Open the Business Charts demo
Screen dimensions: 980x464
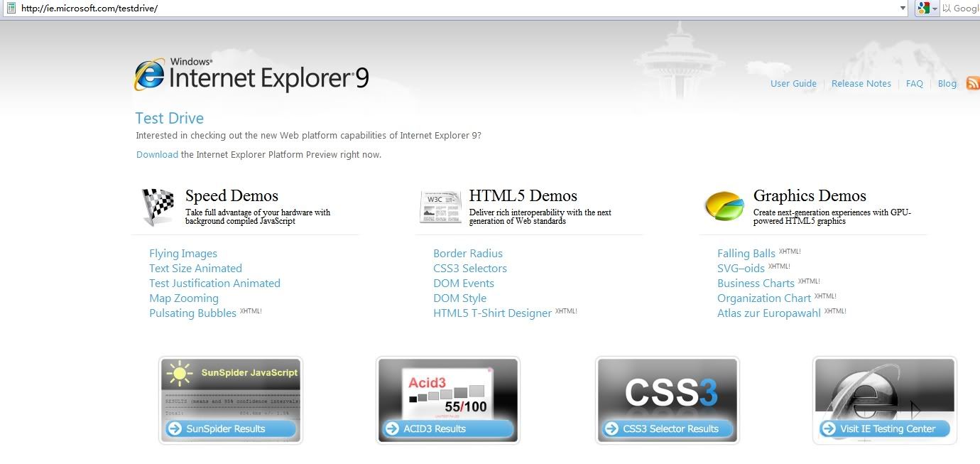pyautogui.click(x=756, y=284)
